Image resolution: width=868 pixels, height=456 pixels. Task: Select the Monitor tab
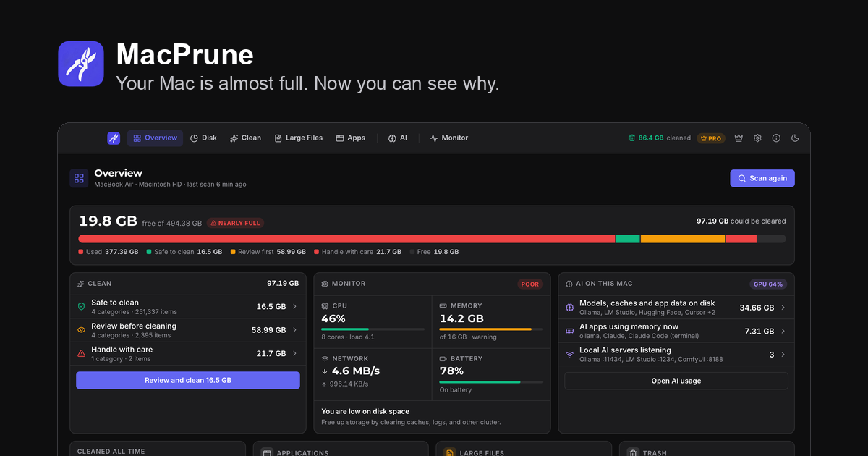(449, 138)
